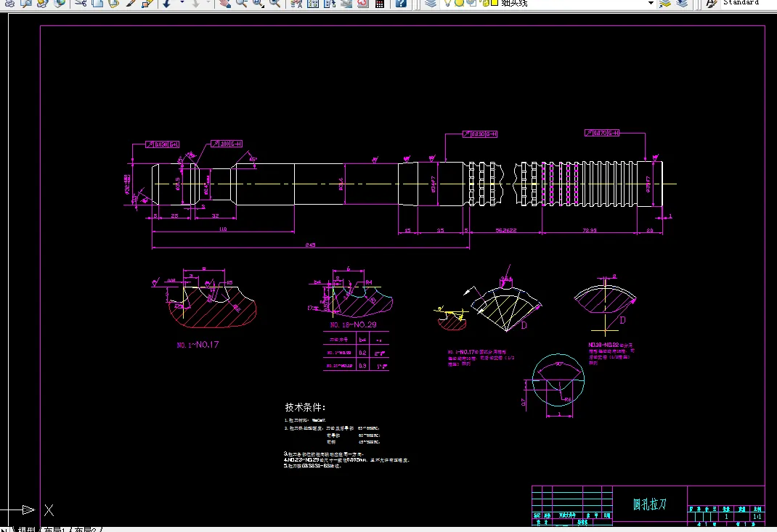Click the yellow layer color swatch
Image resolution: width=777 pixels, height=532 pixels.
(494, 3)
